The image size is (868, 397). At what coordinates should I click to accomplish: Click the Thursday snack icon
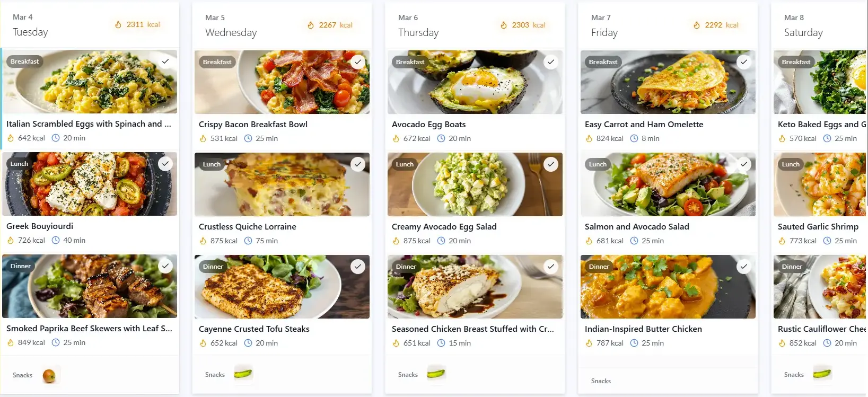point(436,374)
